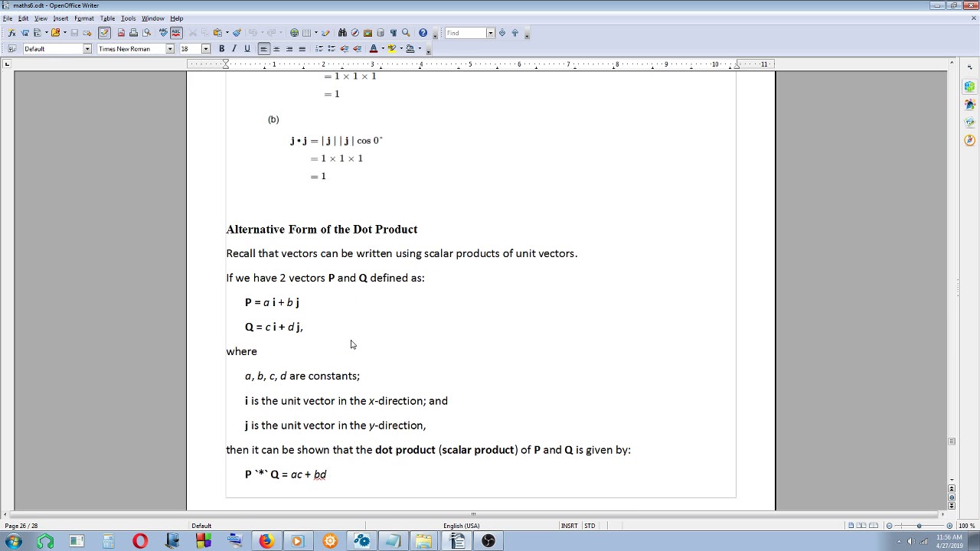This screenshot has width=980, height=551.
Task: Expand Highlighting color dropdown arrow
Action: point(401,49)
